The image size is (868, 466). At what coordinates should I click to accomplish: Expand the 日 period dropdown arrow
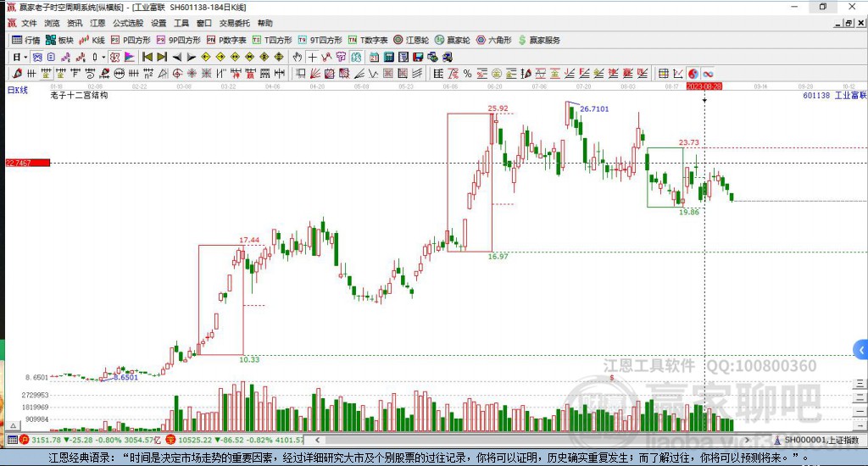tap(25, 57)
